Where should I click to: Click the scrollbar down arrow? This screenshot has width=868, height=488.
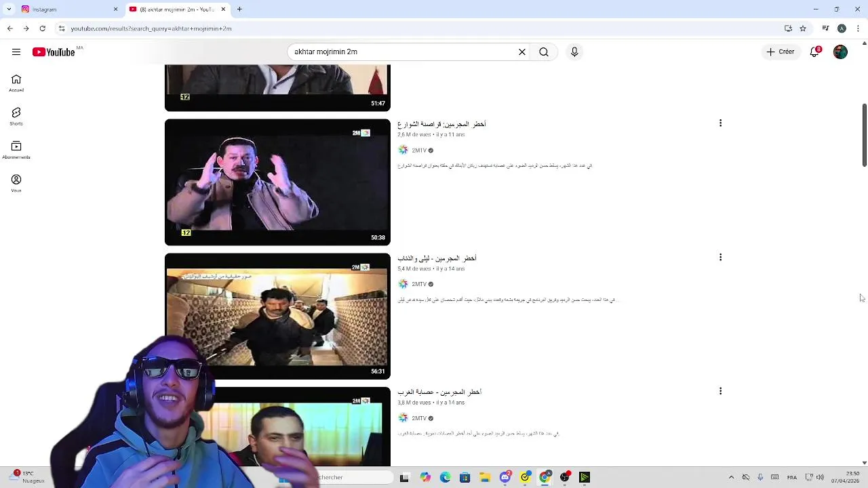pos(864,463)
